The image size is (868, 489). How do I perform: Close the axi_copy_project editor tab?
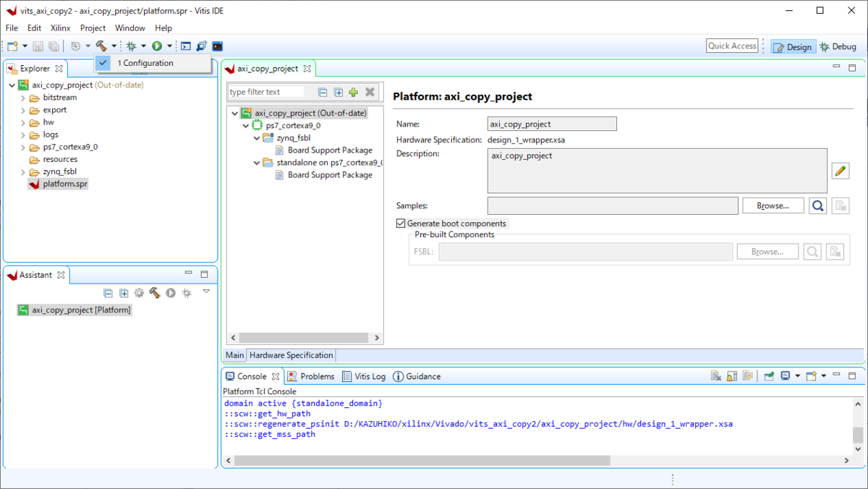(x=307, y=69)
